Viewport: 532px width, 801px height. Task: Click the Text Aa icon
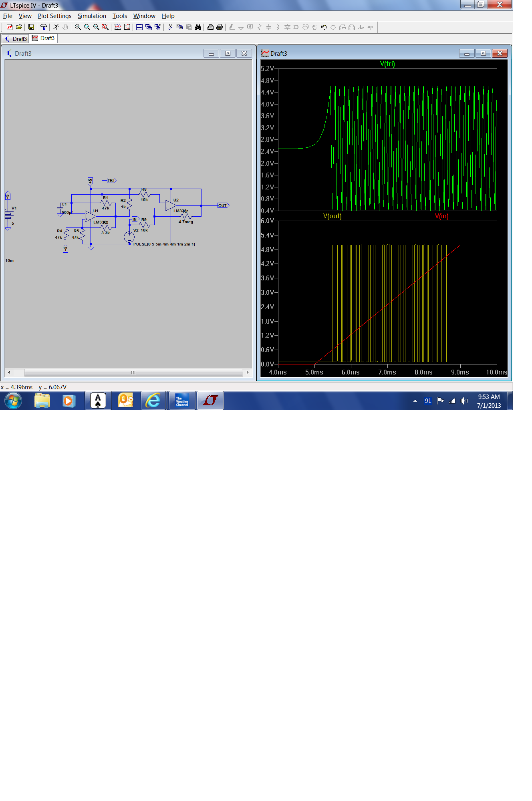(x=361, y=27)
